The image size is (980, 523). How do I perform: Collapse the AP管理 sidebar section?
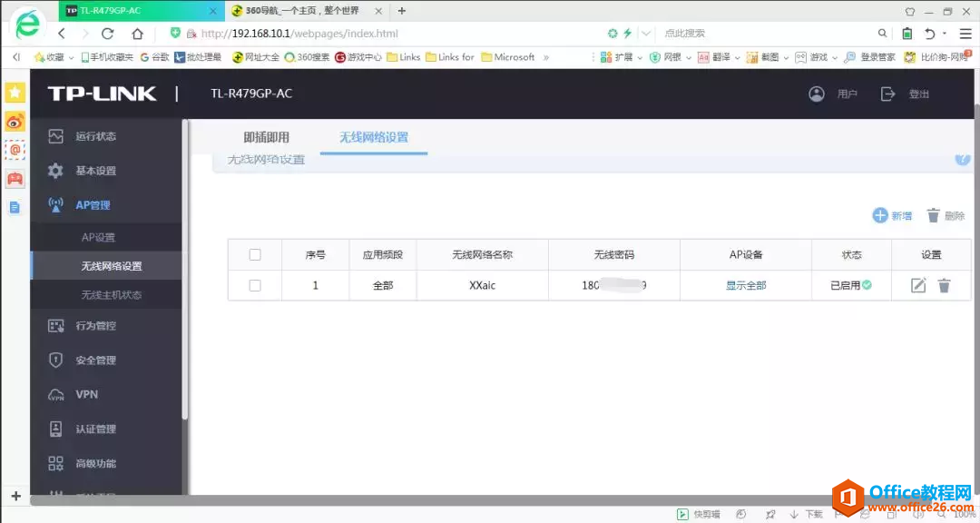tap(92, 205)
